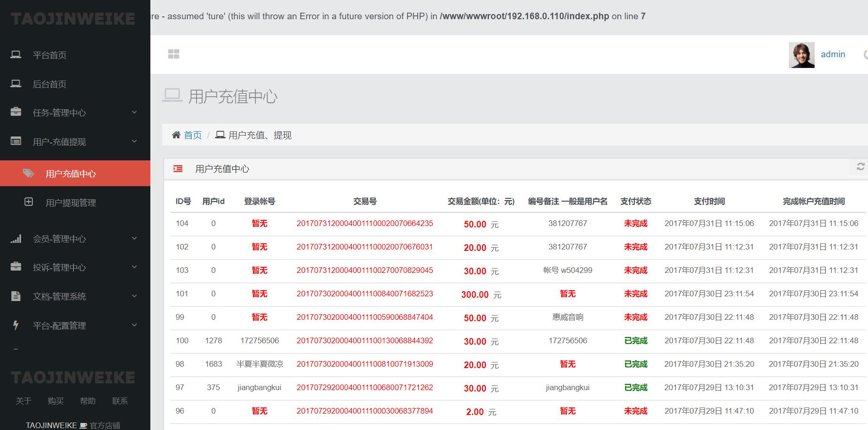
Task: Open the grid layout icon in top toolbar
Action: click(174, 54)
